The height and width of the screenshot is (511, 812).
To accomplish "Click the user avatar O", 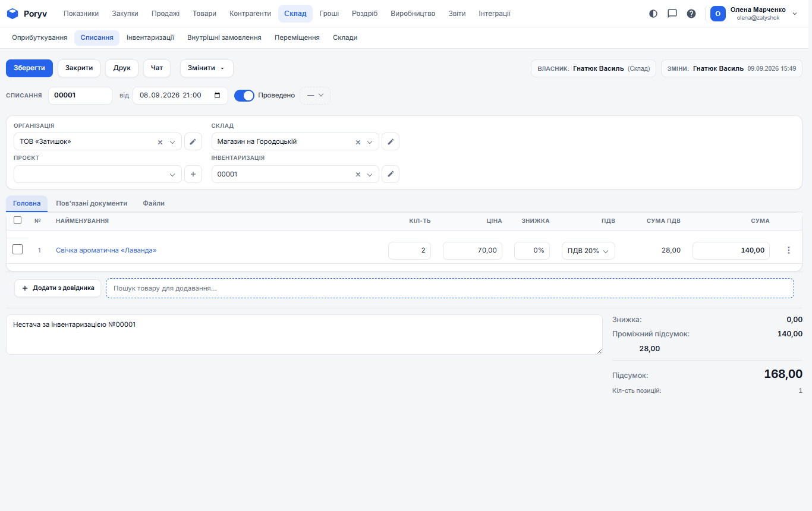I will [718, 14].
